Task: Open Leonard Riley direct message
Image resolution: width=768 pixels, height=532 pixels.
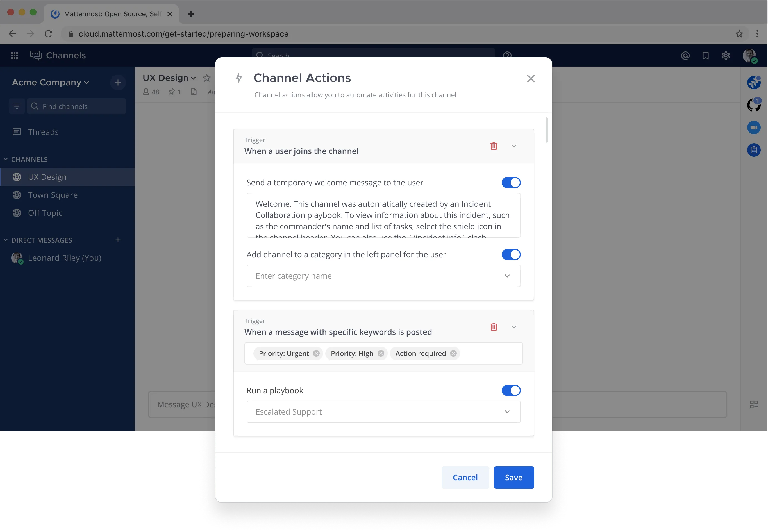Action: click(67, 258)
